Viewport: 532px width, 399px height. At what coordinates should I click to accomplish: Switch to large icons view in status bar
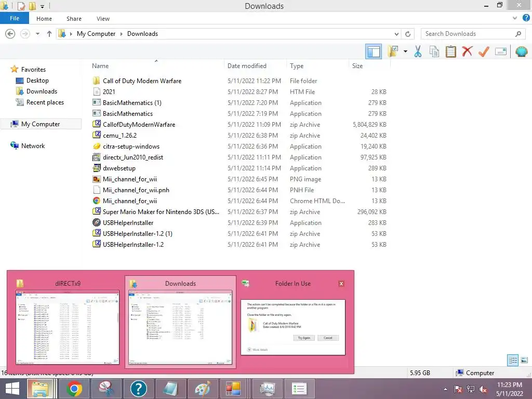coord(524,361)
